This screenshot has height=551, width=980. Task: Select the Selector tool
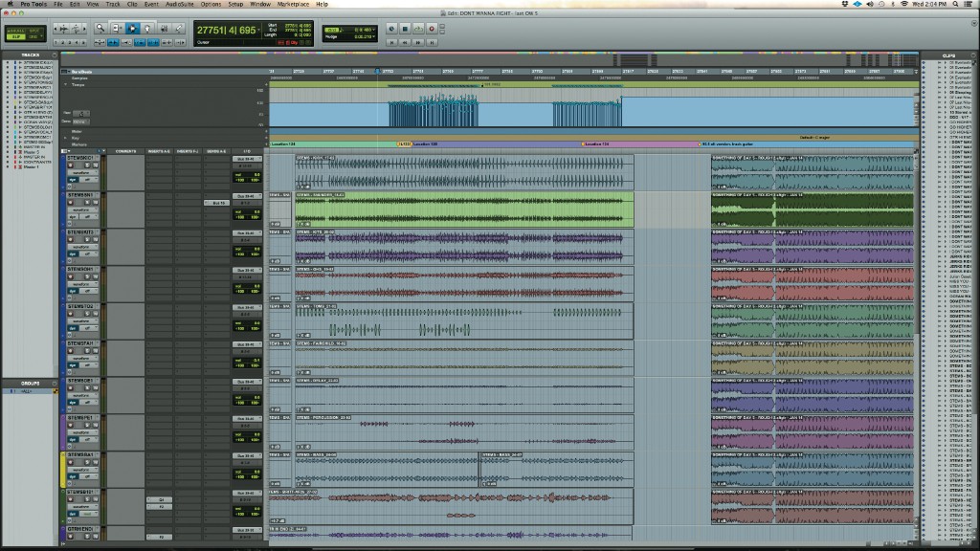pyautogui.click(x=132, y=28)
